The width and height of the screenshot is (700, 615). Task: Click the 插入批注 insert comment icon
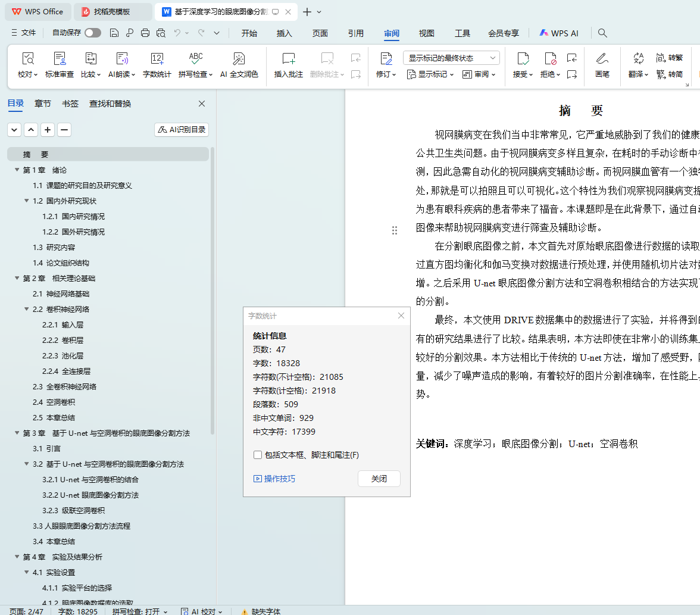click(289, 58)
